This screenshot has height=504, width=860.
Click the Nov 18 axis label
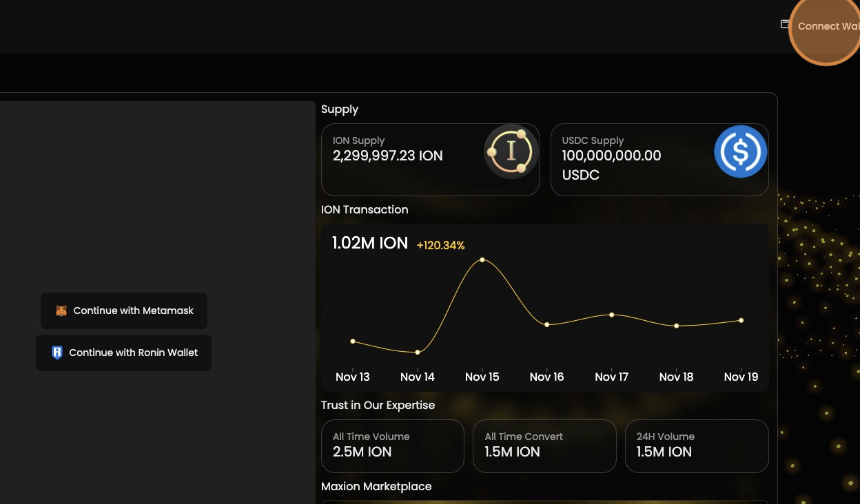click(x=676, y=377)
